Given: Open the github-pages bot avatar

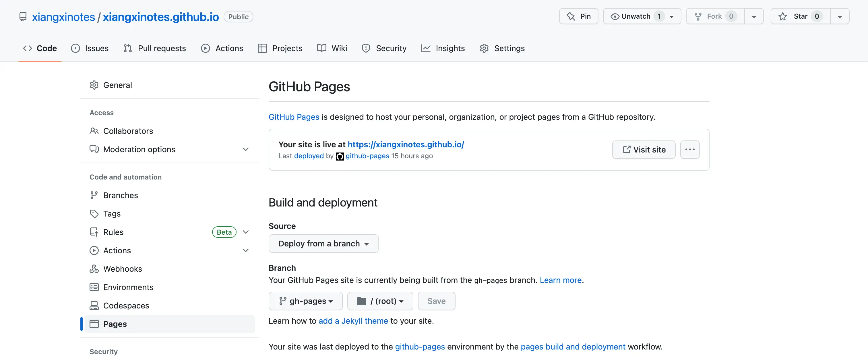Looking at the screenshot, I should pos(340,156).
